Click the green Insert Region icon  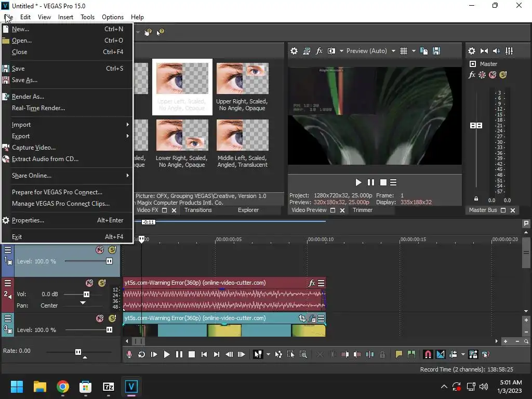click(411, 354)
